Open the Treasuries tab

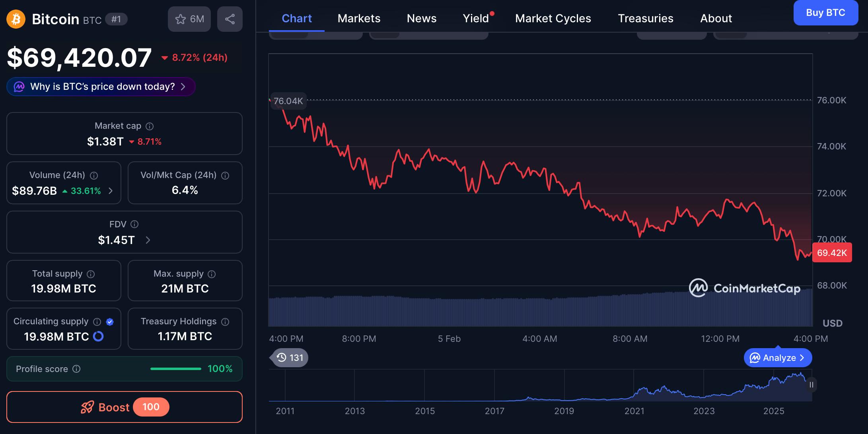click(645, 18)
